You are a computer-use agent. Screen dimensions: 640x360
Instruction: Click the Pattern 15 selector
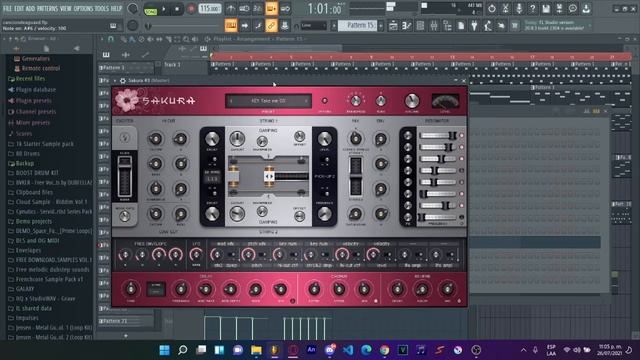pyautogui.click(x=358, y=25)
